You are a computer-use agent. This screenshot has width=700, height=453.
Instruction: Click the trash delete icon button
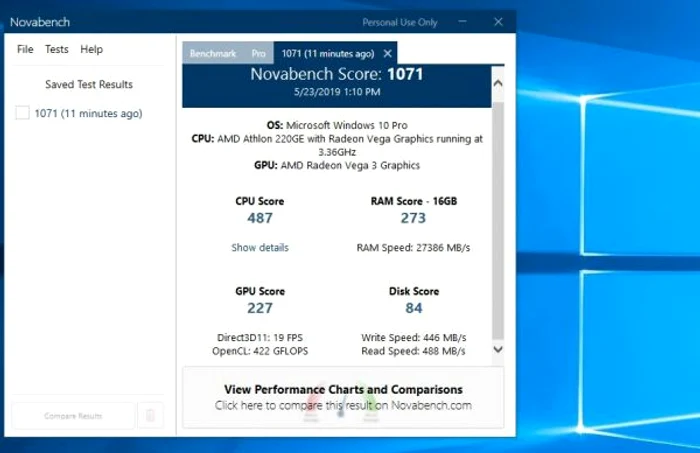(150, 416)
